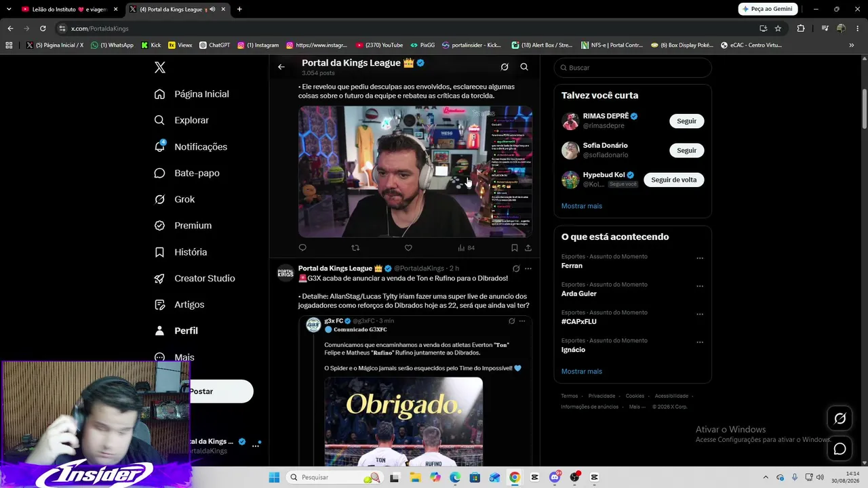
Task: Open more options for Ignácio trend
Action: click(700, 342)
